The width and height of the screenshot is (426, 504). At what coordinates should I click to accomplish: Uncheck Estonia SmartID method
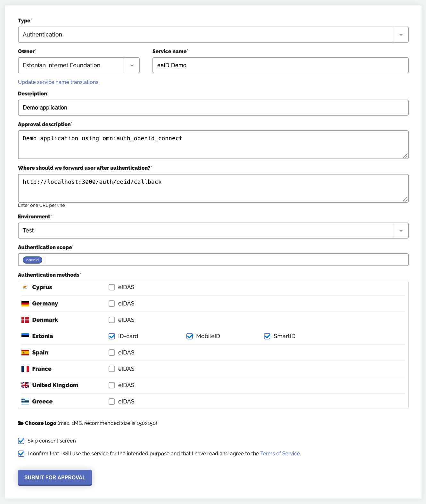click(x=267, y=336)
